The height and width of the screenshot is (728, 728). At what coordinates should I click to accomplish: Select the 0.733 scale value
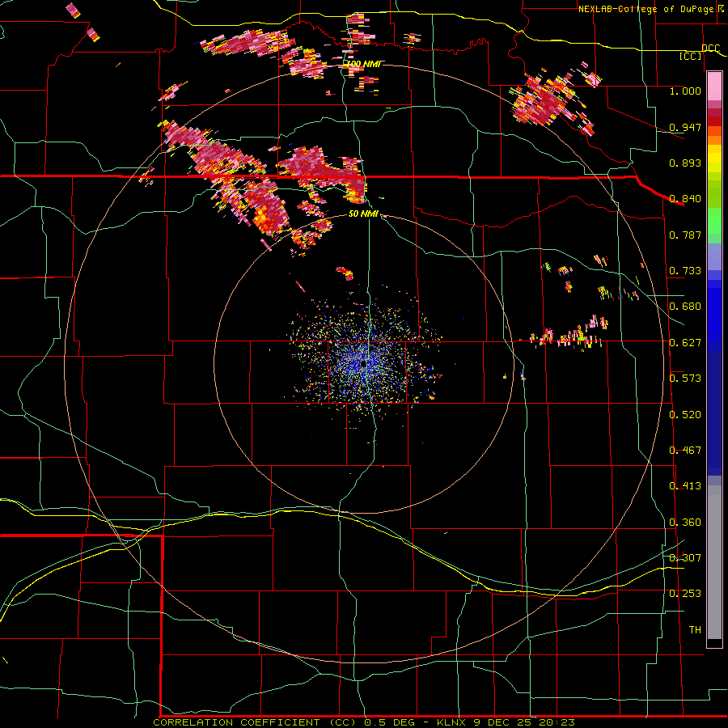[x=685, y=270]
